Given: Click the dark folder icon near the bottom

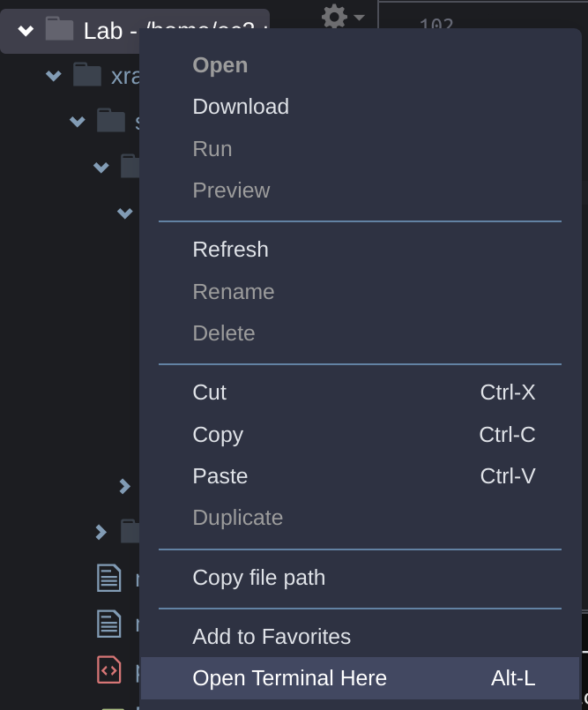Looking at the screenshot, I should (128, 532).
